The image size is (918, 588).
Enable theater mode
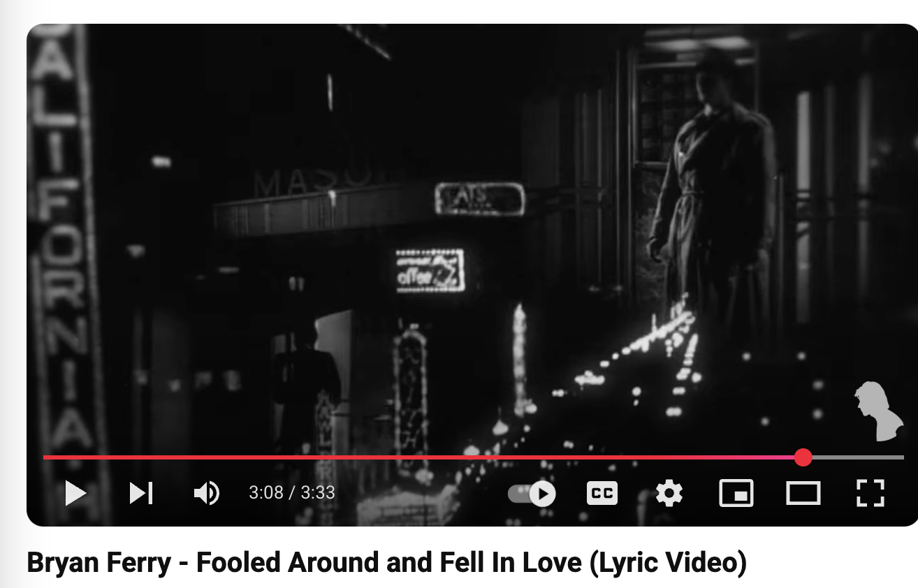803,493
